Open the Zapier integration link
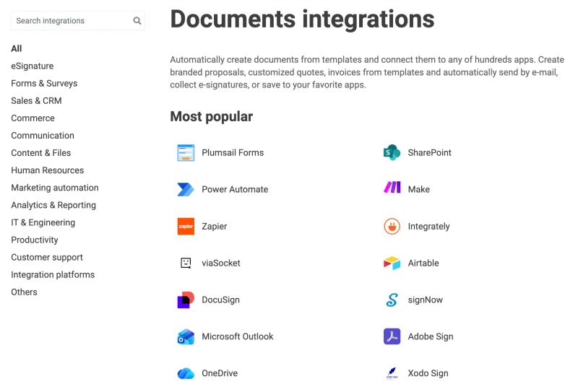This screenshot has width=578, height=392. click(x=214, y=226)
